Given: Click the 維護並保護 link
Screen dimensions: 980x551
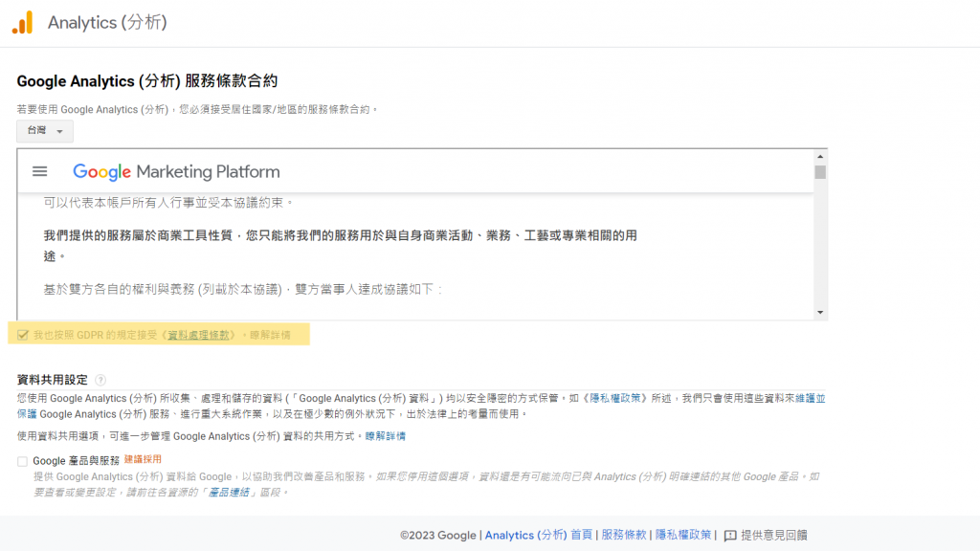Looking at the screenshot, I should pos(810,398).
